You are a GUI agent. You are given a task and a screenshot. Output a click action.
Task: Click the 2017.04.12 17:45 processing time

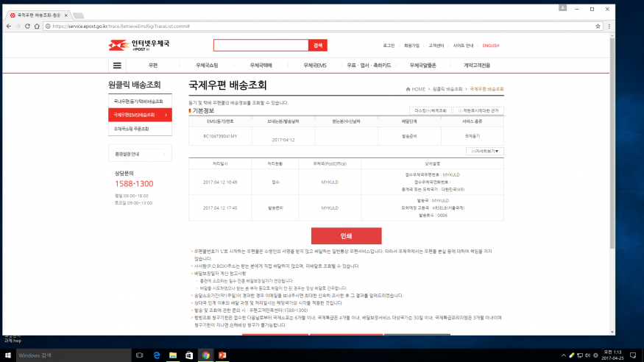pyautogui.click(x=220, y=208)
